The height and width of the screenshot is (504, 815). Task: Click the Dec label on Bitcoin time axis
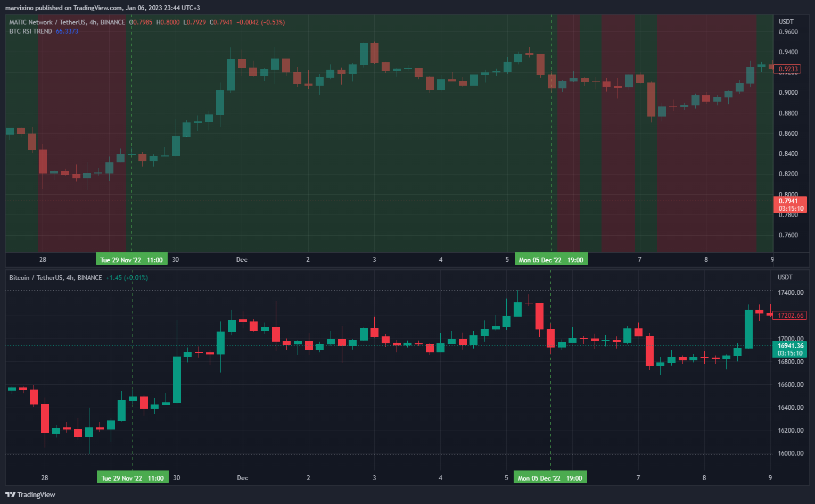coord(242,478)
